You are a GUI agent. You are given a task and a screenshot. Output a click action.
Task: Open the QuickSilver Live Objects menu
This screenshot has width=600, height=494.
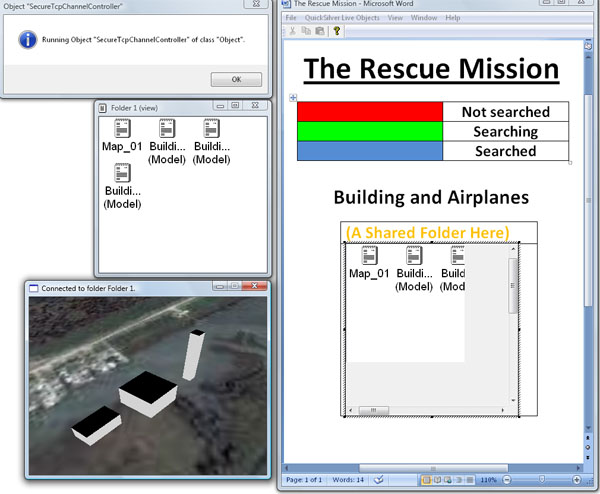344,18
